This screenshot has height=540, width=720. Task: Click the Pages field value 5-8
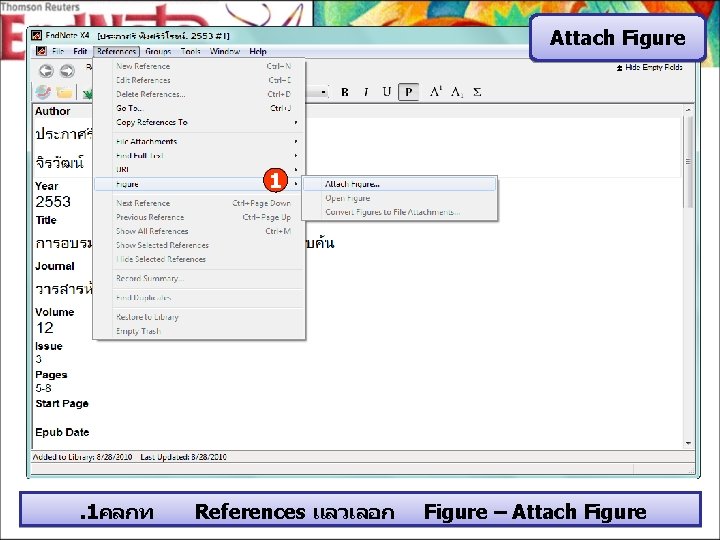(44, 388)
